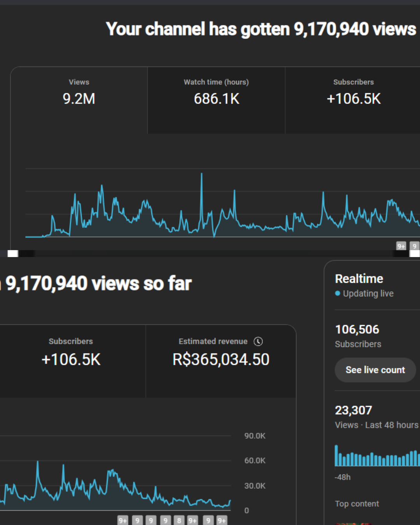
Task: Click the Top content label in Realtime panel
Action: tap(357, 504)
